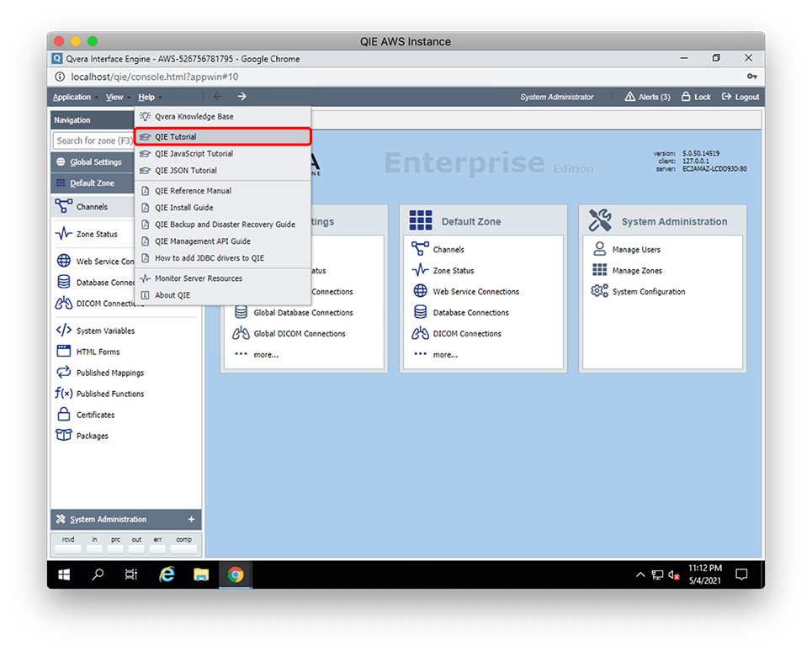Viewport: 812px width, 651px height.
Task: Click the System Administration sidebar header
Action: point(126,519)
